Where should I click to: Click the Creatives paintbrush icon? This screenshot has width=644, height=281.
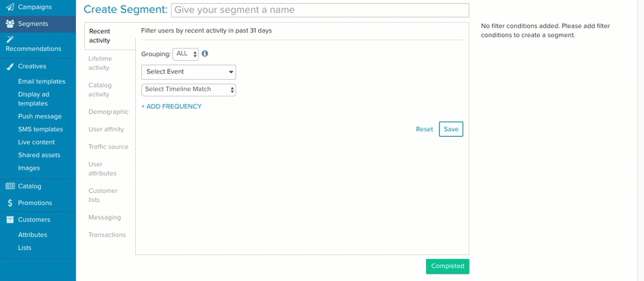pos(11,66)
